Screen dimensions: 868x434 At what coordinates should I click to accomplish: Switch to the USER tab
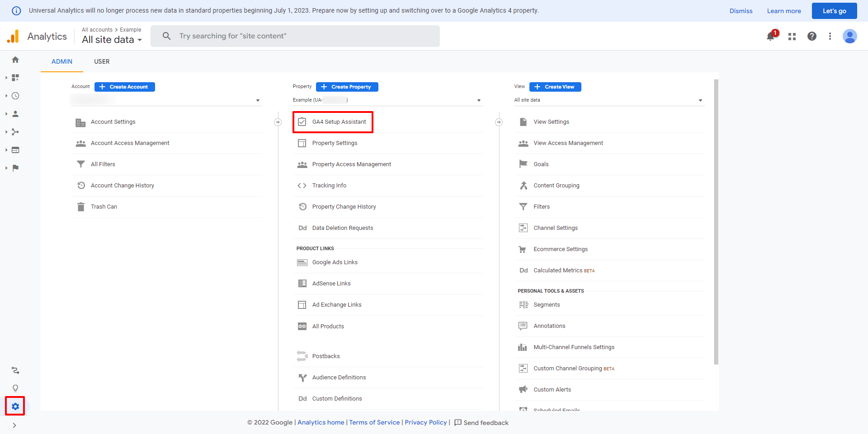tap(102, 61)
